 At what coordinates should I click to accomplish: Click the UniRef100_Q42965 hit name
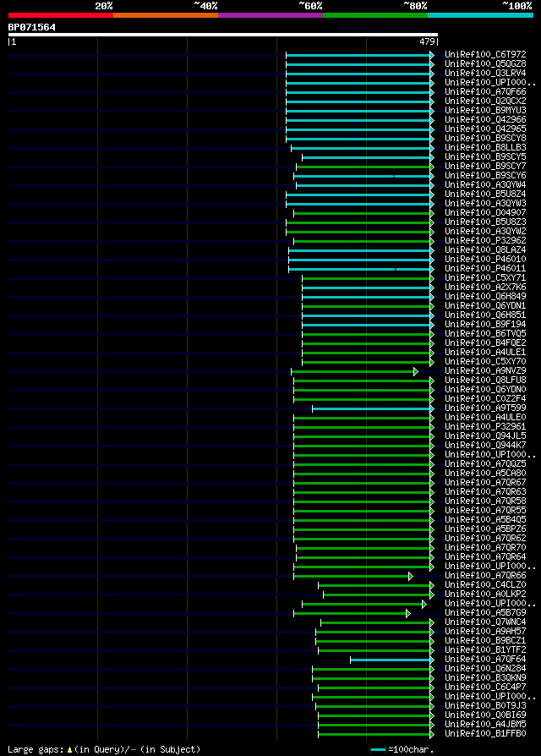pyautogui.click(x=485, y=129)
